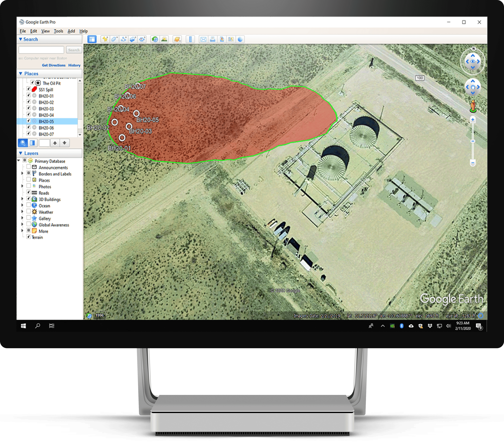Viewport: 504px width, 442px height.
Task: Click View in Google Maps toolbar icon
Action: tap(231, 39)
